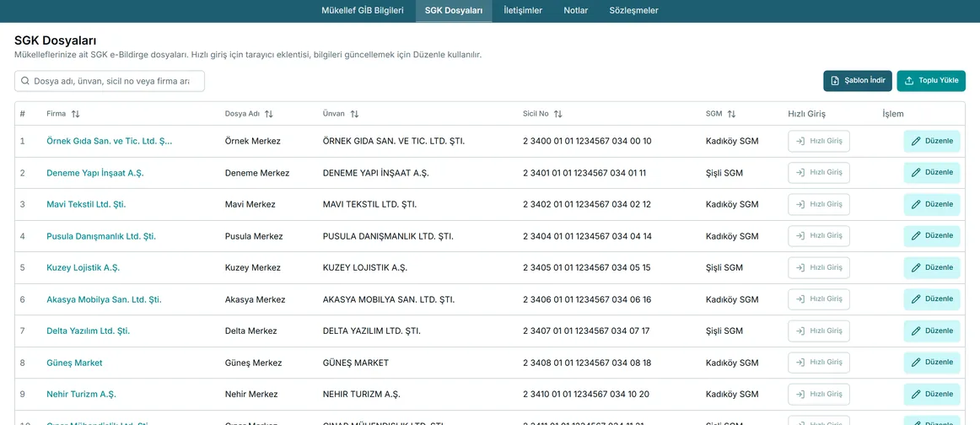Click login arrow icon in Akasya Mobilya row

[800, 299]
